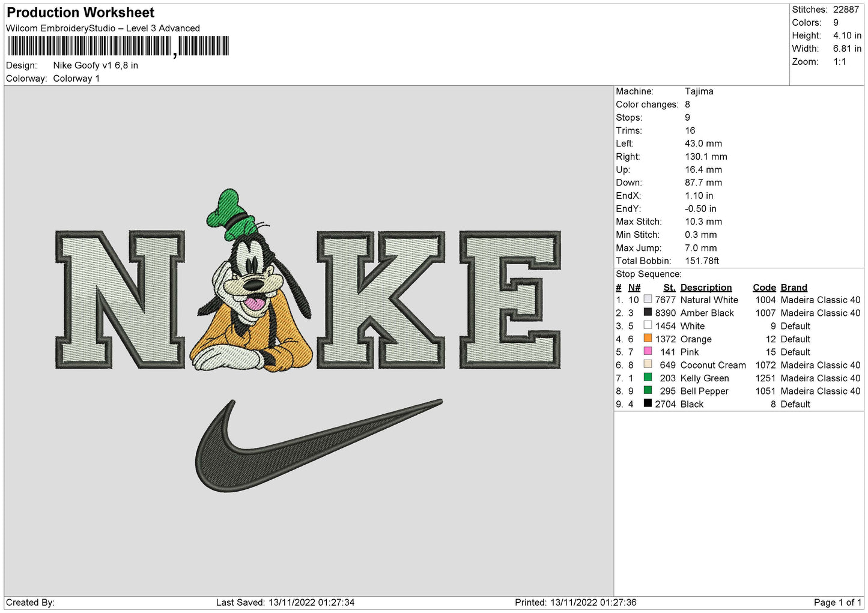Click the 'Natural White' description
Screen dimensions: 868x613
coord(709,300)
